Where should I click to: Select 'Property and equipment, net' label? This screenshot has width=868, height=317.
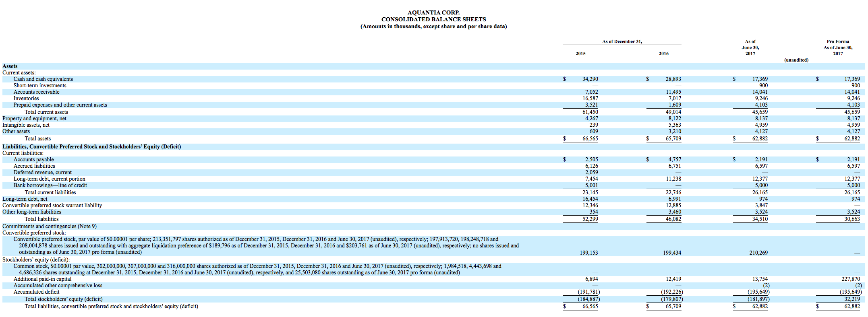tap(34, 119)
